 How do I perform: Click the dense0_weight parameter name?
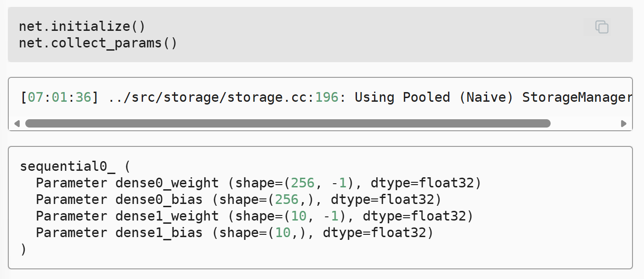click(167, 183)
